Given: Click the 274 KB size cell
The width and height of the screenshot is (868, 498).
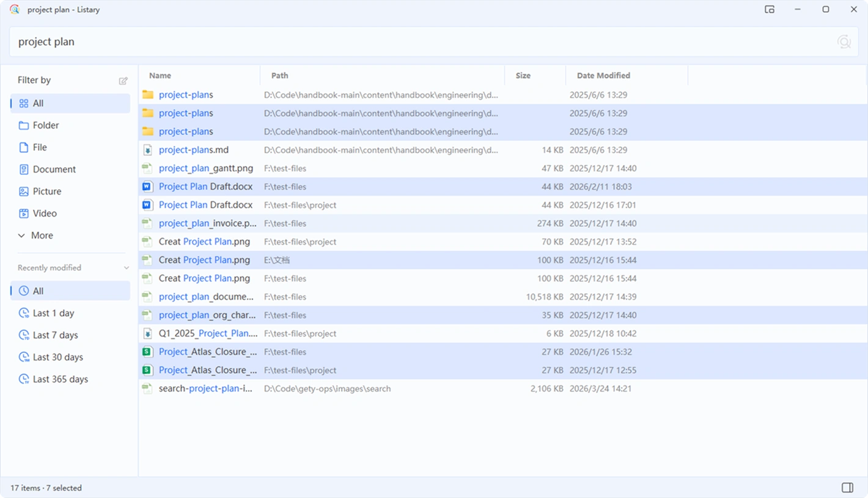Looking at the screenshot, I should [550, 223].
